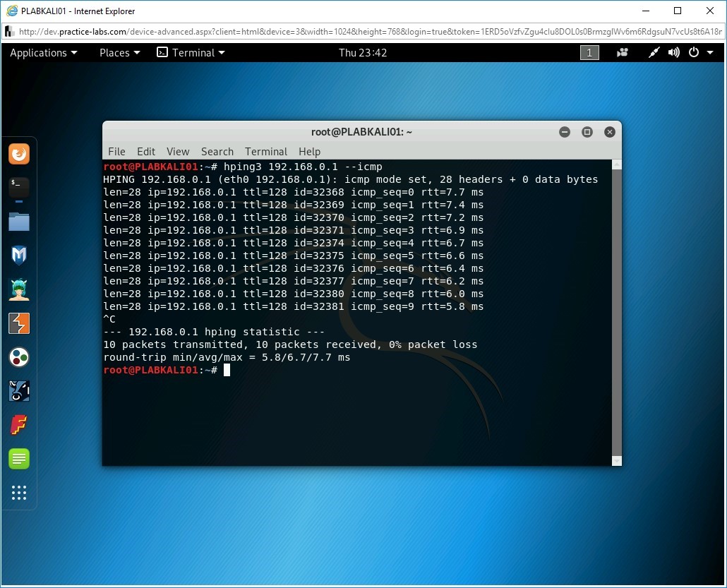
Task: Launch Armitage from the dock
Action: click(x=19, y=289)
